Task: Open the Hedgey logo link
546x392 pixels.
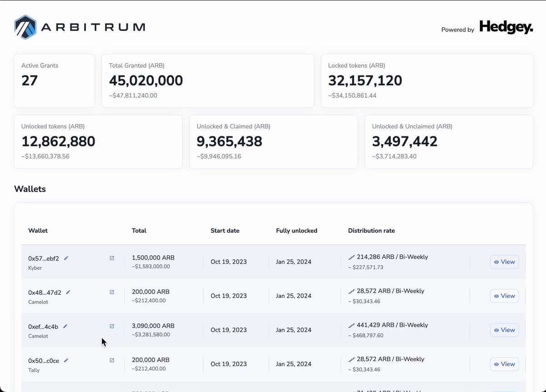Action: tap(506, 28)
